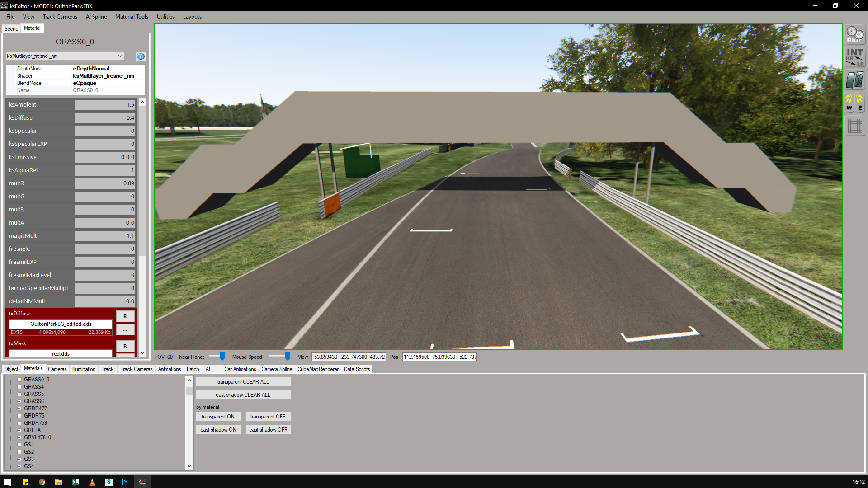The width and height of the screenshot is (868, 488).
Task: Adjust the Near Plane slider
Action: pyautogui.click(x=222, y=357)
